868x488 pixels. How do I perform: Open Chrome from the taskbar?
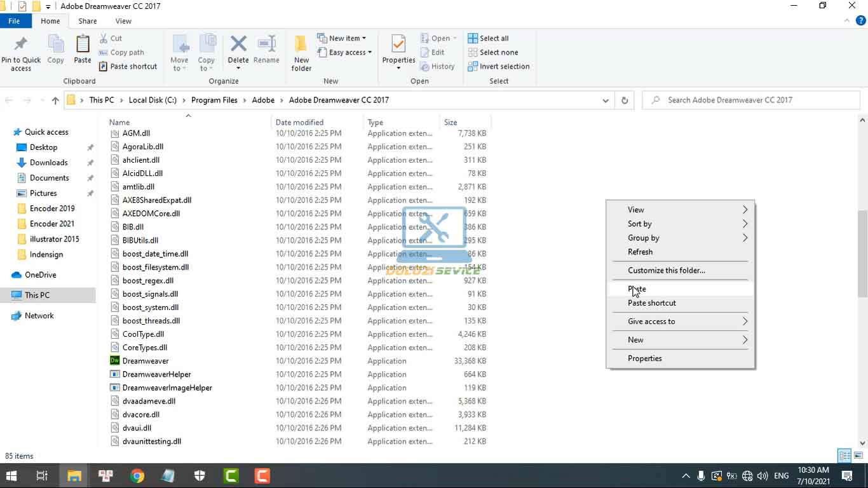click(x=137, y=475)
